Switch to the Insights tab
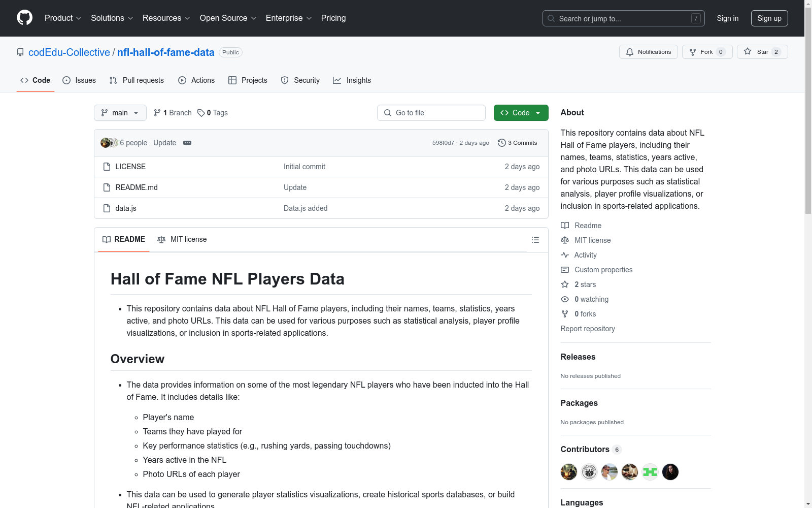This screenshot has width=812, height=508. [x=352, y=80]
